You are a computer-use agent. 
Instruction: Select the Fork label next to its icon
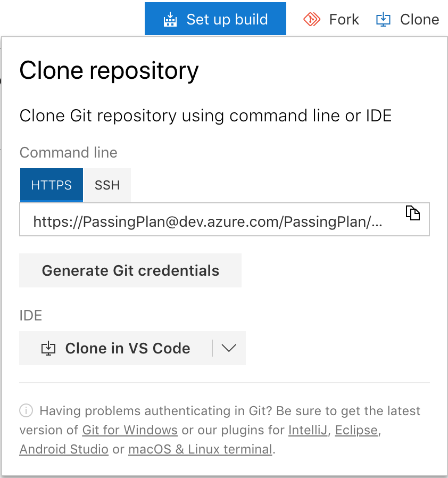tap(343, 19)
